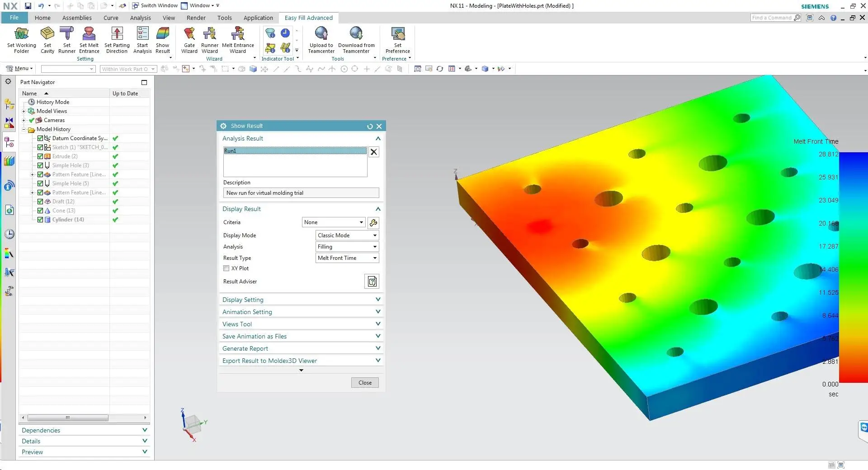Maximize the Part Navigator panel
Viewport: 868px width, 470px height.
pyautogui.click(x=144, y=82)
